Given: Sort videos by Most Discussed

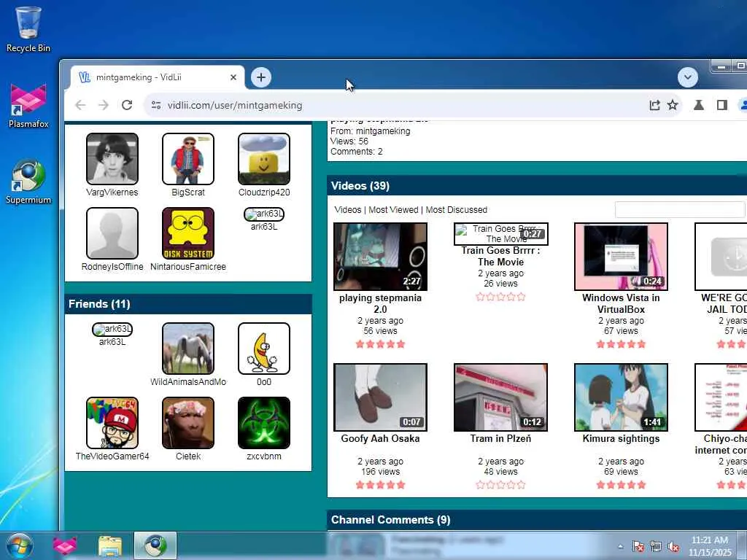Looking at the screenshot, I should click(457, 209).
